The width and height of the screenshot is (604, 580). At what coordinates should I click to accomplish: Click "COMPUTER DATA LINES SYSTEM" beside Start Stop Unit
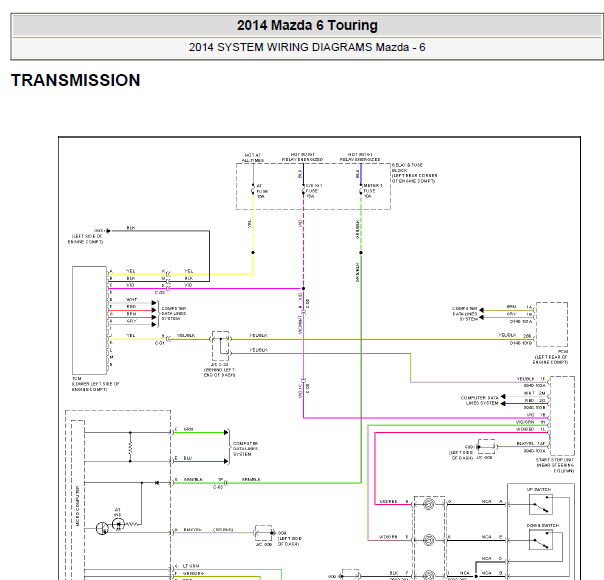tap(480, 401)
